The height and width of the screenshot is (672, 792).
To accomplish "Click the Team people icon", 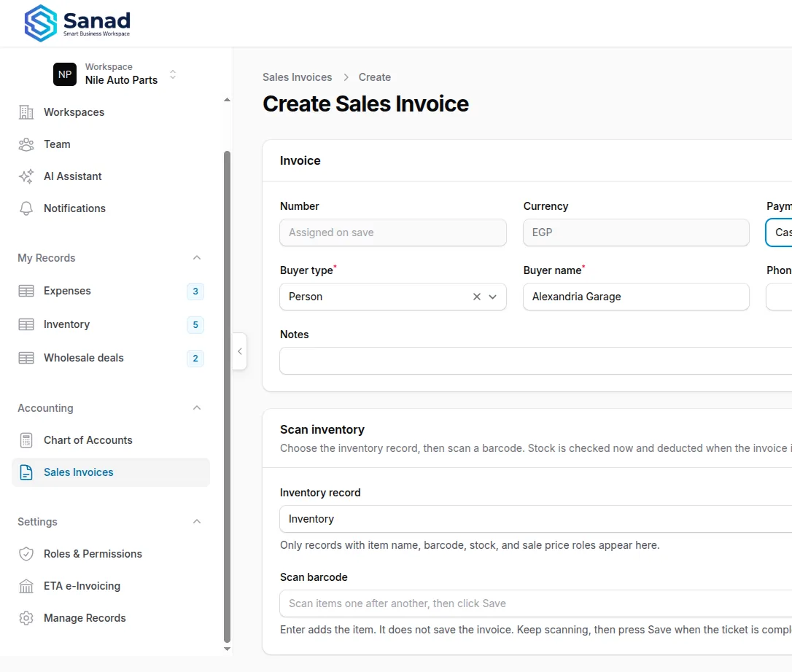I will point(26,144).
